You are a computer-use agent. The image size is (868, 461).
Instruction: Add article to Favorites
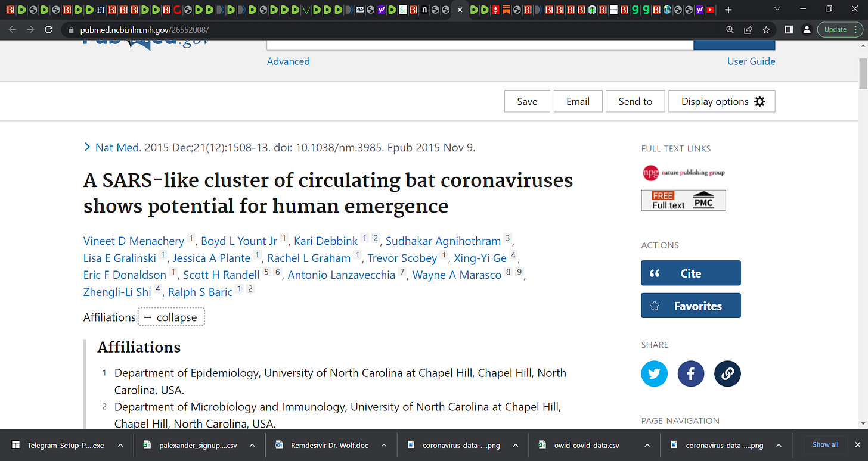coord(691,306)
